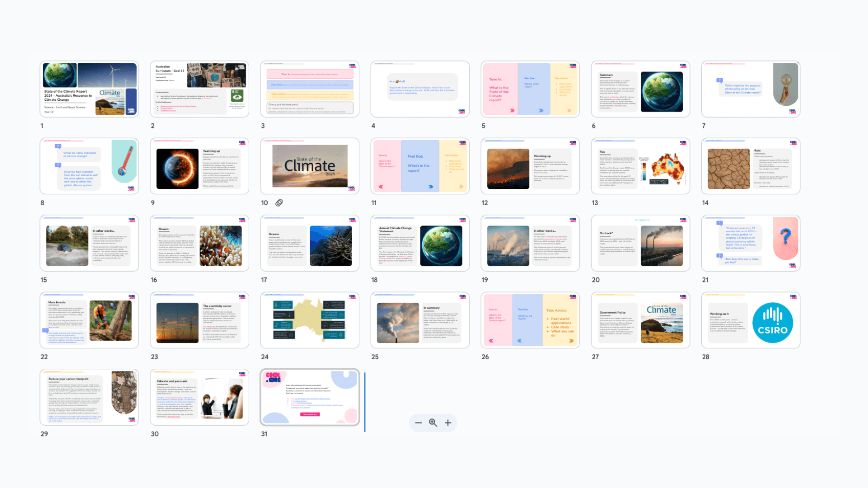Choose slide 29 Reduce your carbon footprint
Viewport: 868px width, 488px height.
[x=89, y=397]
